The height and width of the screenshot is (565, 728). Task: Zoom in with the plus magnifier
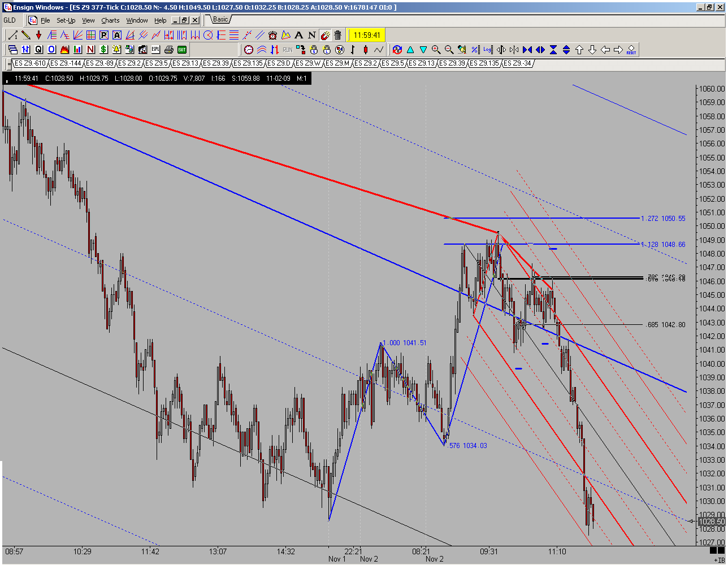[x=436, y=50]
